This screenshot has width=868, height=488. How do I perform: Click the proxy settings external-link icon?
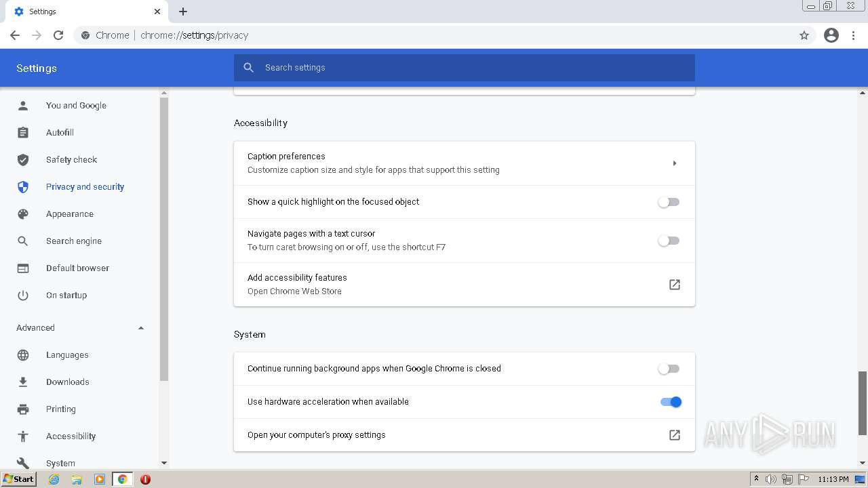pyautogui.click(x=675, y=435)
